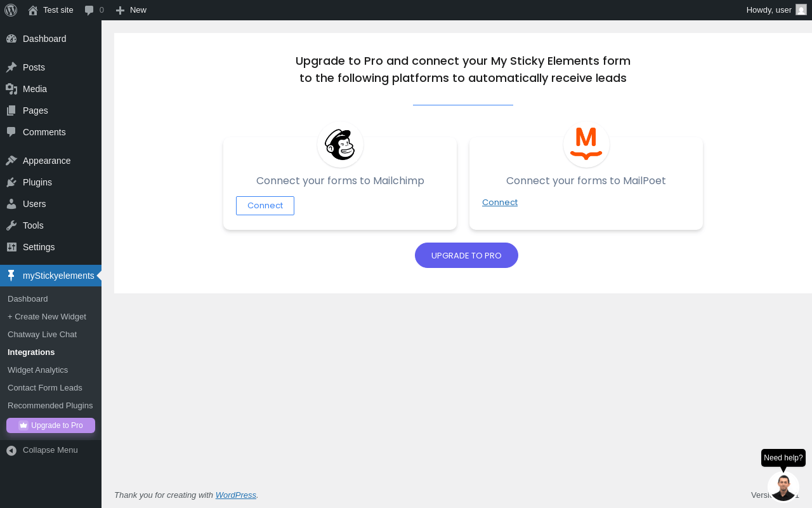Open Contact Form Leads submenu
This screenshot has height=508, width=812.
coord(45,387)
